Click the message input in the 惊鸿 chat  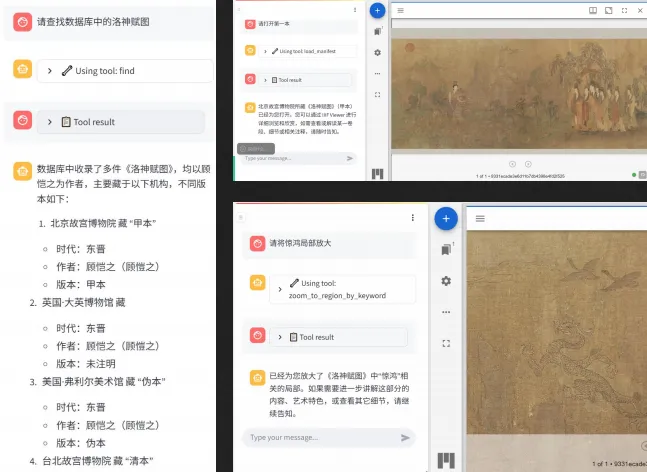(318, 437)
